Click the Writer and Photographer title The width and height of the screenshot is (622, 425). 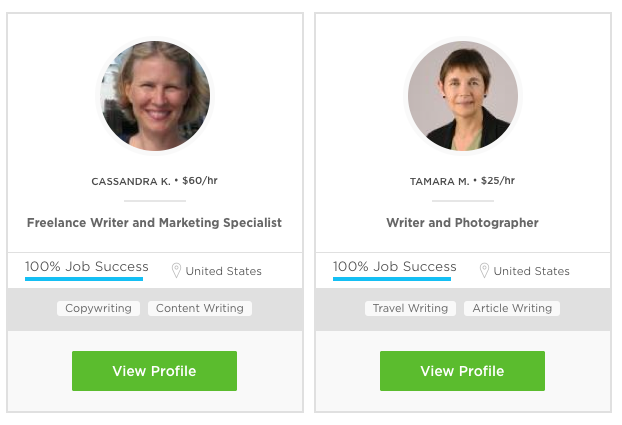click(462, 223)
